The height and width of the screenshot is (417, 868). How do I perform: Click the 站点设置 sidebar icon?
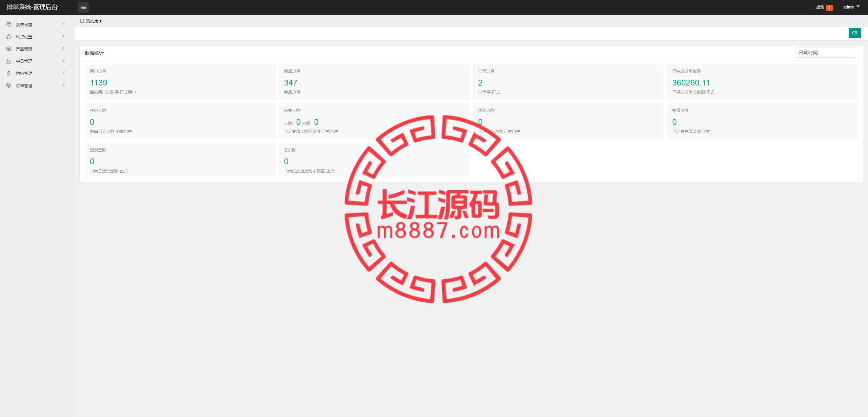(9, 37)
